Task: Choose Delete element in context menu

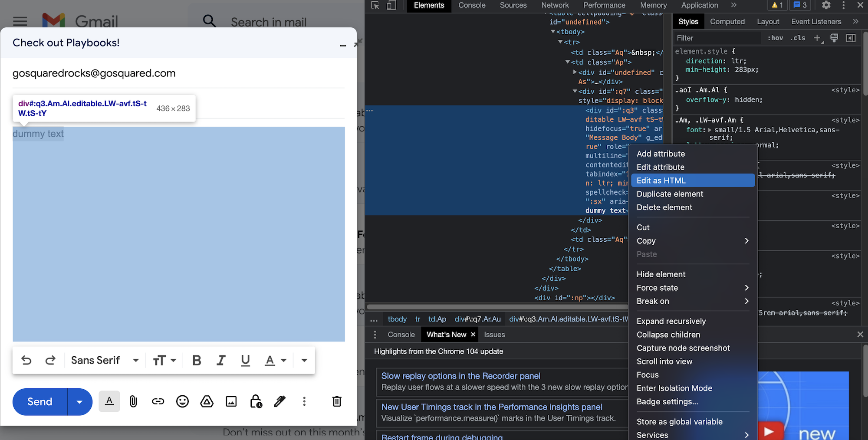Action: (693, 207)
